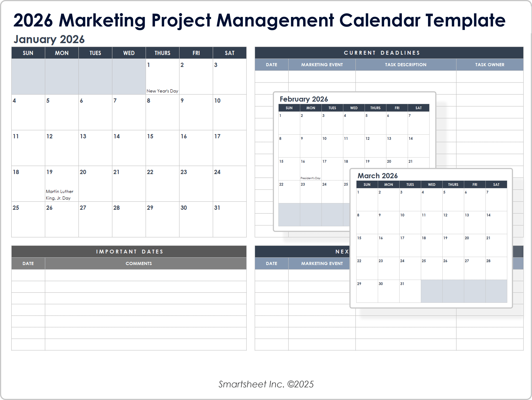532x400 pixels.
Task: Pick March 17 in the March calendar
Action: [410, 245]
